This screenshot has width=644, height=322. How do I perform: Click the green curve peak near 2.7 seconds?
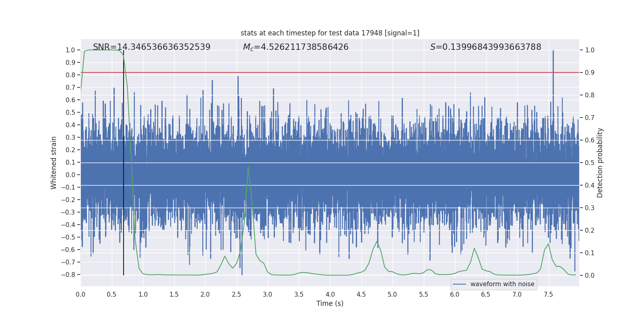click(x=248, y=167)
